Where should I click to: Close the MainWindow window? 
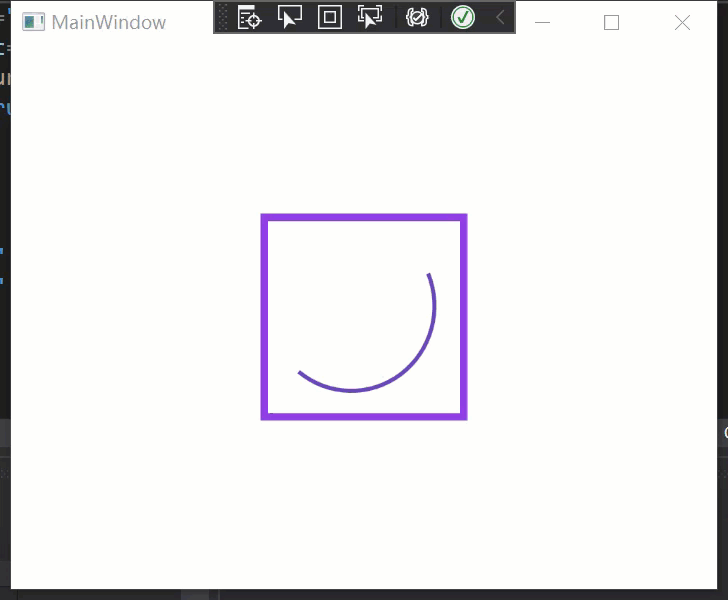coord(682,22)
